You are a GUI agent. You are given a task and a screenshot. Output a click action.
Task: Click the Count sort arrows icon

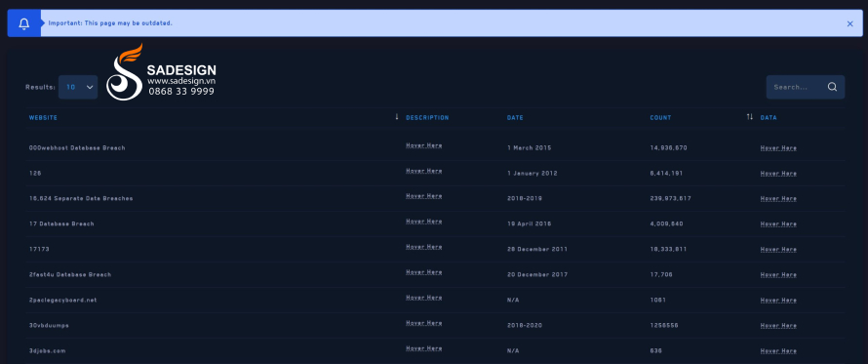(x=750, y=117)
